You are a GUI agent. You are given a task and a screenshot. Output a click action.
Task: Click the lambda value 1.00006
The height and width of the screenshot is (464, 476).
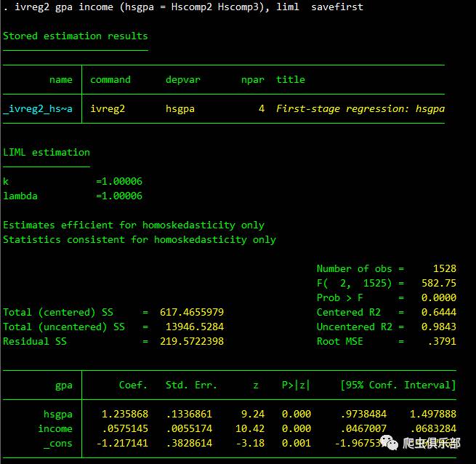point(122,196)
